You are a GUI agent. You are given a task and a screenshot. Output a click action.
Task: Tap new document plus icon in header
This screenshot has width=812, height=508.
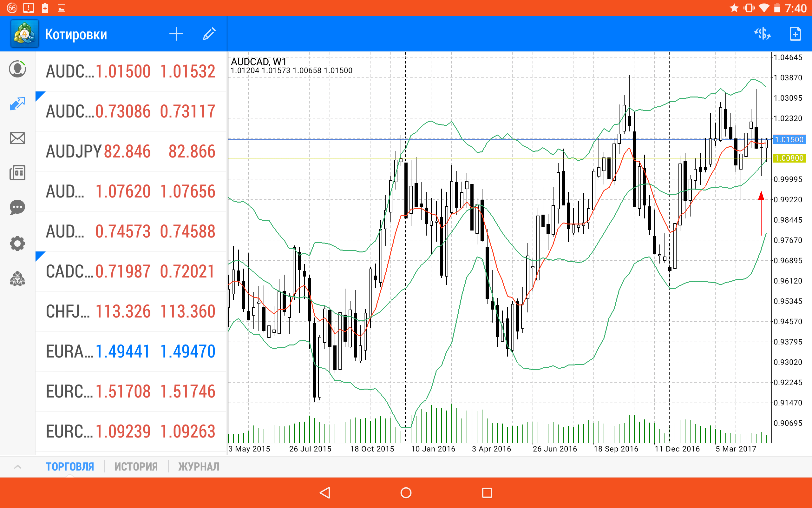click(x=795, y=34)
